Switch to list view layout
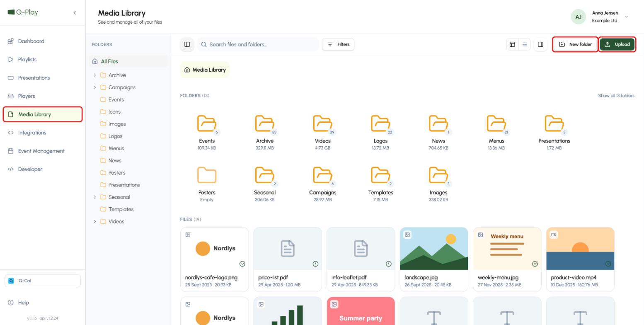 (524, 44)
